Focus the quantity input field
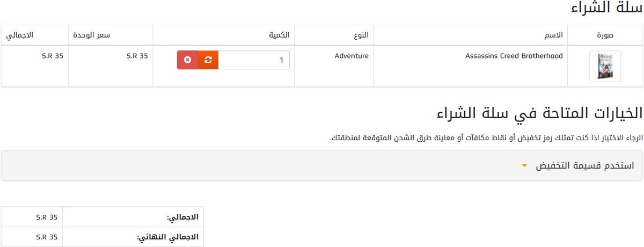644x247 pixels. click(253, 60)
